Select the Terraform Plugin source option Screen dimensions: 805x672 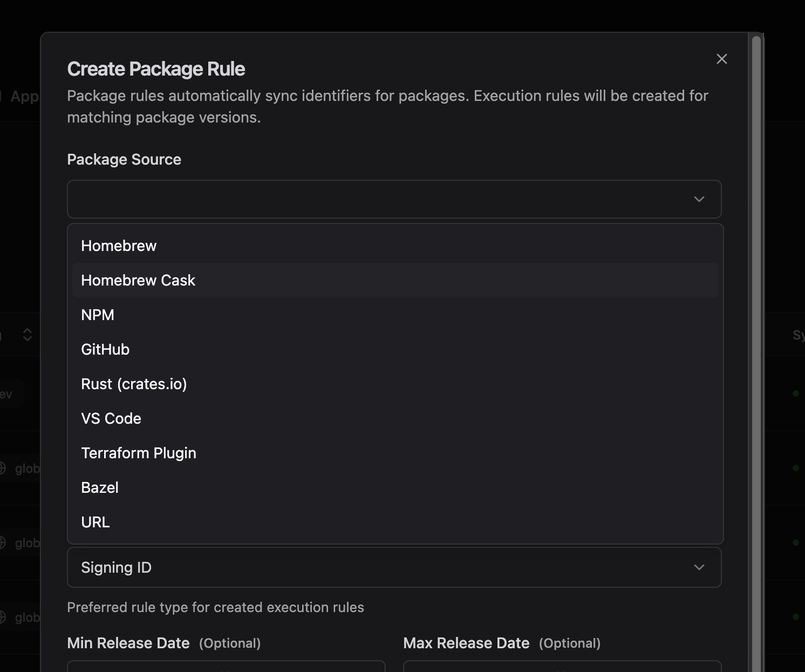(x=139, y=453)
